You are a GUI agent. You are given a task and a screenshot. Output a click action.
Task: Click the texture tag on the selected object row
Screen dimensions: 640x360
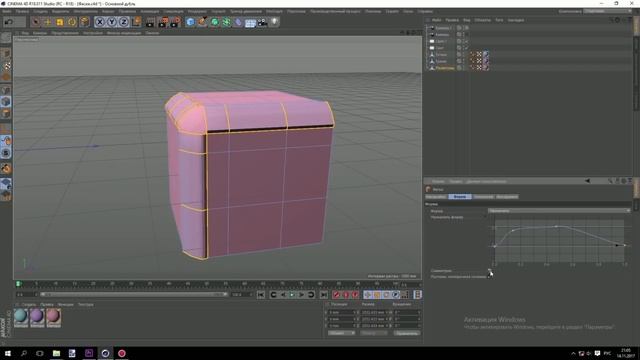point(486,67)
